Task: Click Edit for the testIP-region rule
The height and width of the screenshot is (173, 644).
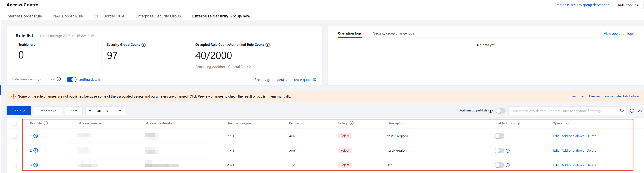Action: click(x=556, y=150)
